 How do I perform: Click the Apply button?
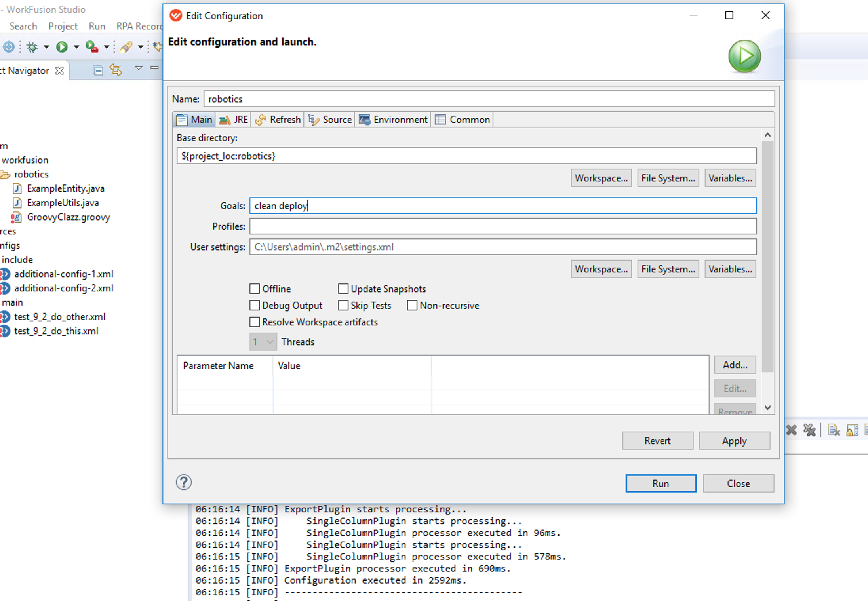tap(735, 441)
